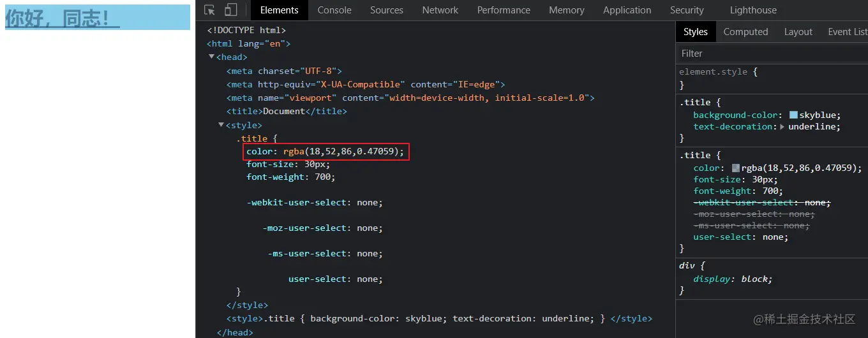
Task: Open the Application tab
Action: tap(627, 10)
